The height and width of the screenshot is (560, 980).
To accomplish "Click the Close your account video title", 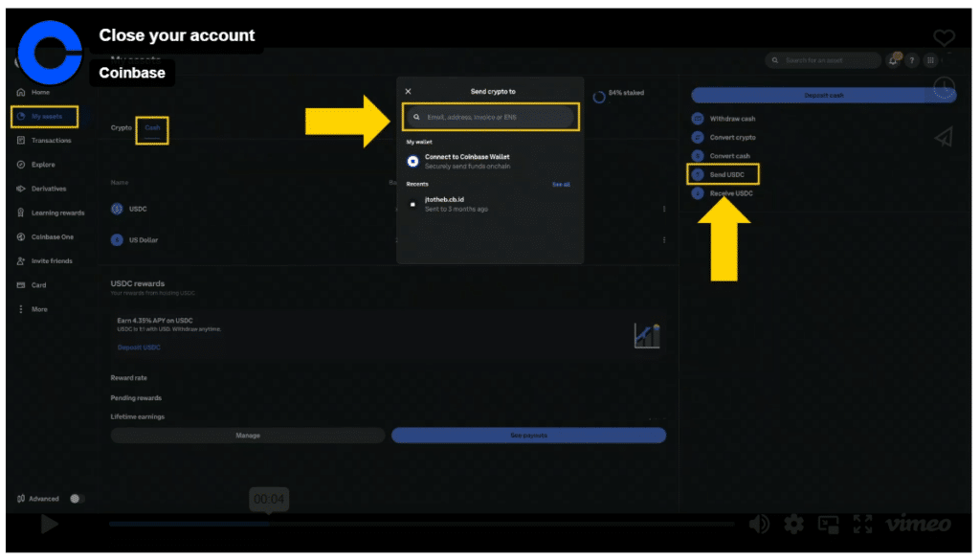I will [177, 35].
